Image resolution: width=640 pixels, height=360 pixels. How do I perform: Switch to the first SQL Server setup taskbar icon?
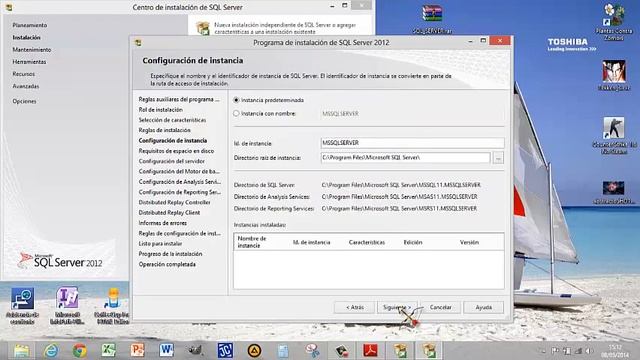(400, 350)
